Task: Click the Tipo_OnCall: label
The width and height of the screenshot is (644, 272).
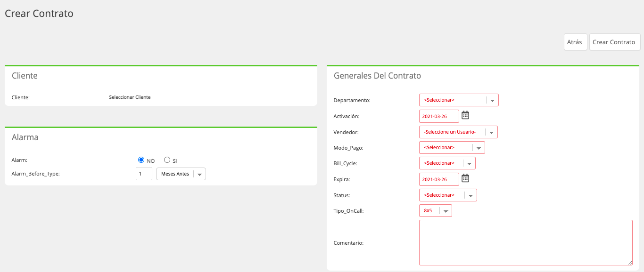Action: [x=348, y=211]
